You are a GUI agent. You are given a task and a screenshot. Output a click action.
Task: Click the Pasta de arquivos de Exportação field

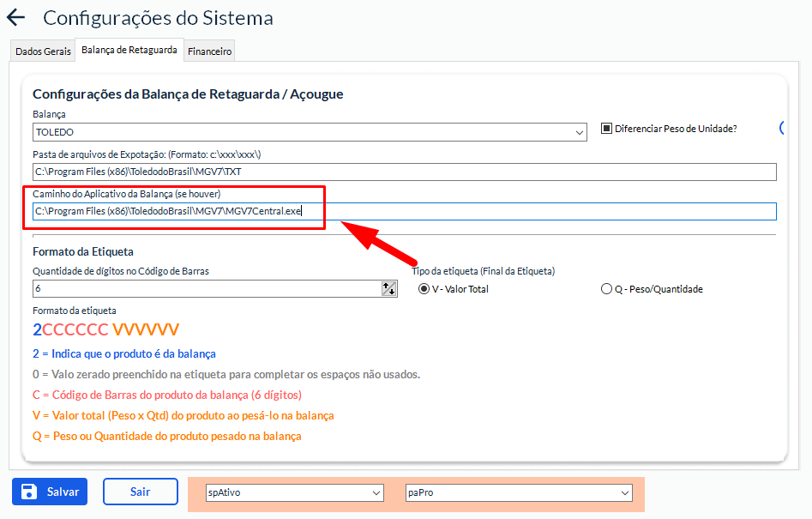403,172
